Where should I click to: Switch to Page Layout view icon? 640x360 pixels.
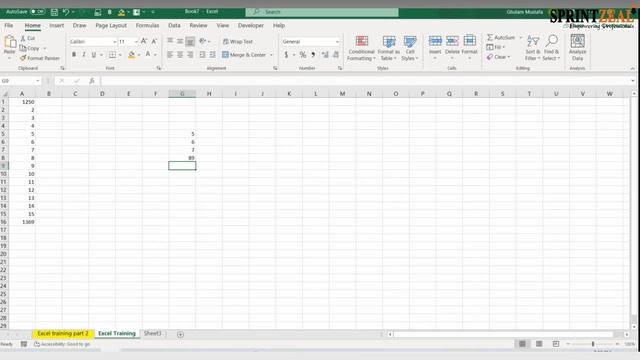pos(539,344)
